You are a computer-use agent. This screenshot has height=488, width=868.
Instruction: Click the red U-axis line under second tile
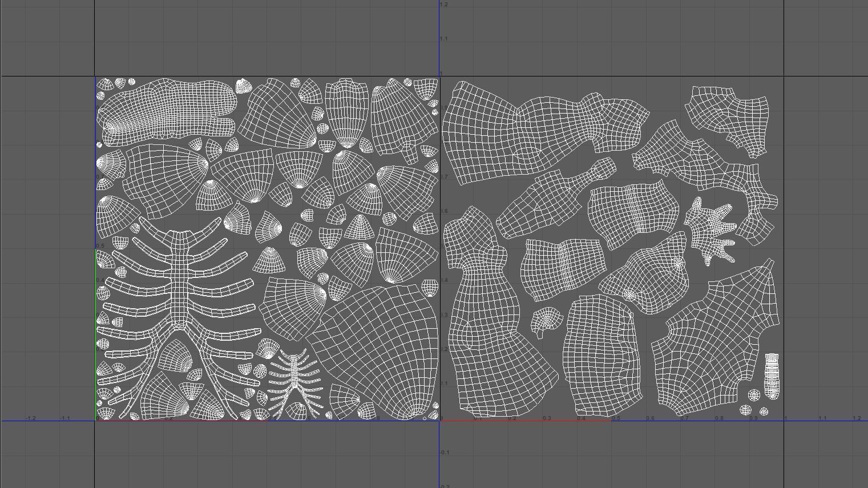tap(525, 421)
